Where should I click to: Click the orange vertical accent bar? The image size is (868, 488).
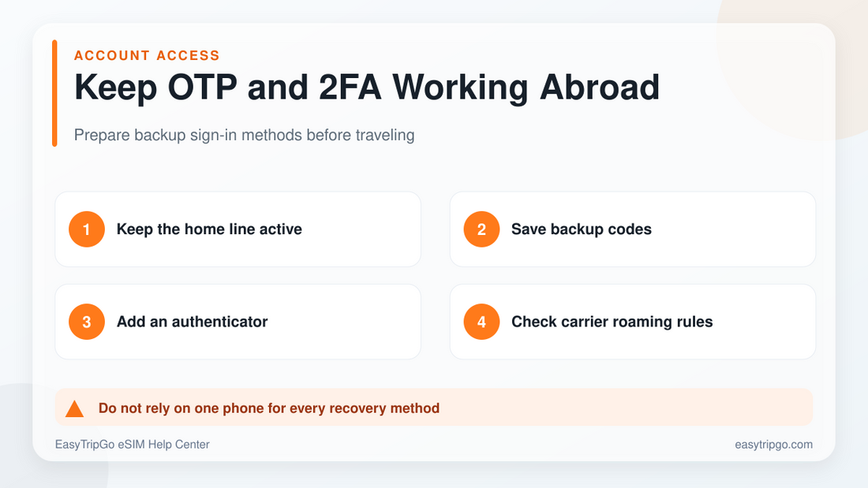pyautogui.click(x=54, y=93)
